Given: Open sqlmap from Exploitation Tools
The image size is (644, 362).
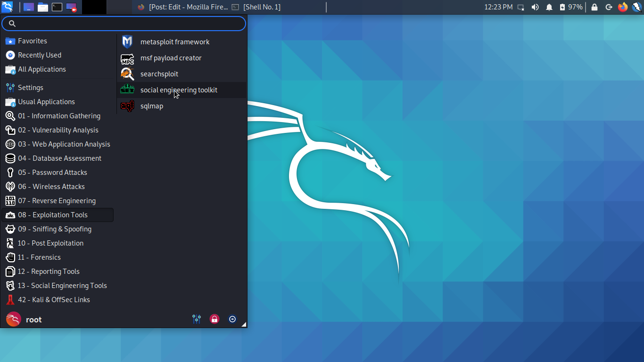Looking at the screenshot, I should click(151, 106).
